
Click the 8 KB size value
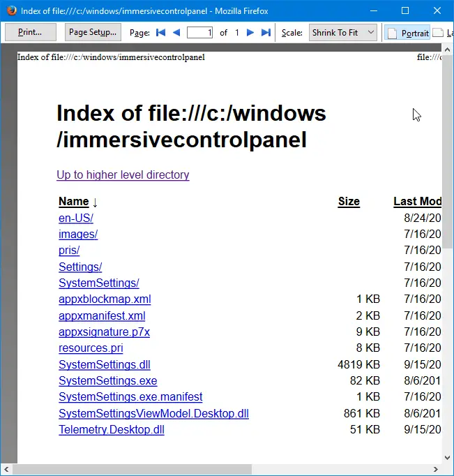pyautogui.click(x=368, y=348)
